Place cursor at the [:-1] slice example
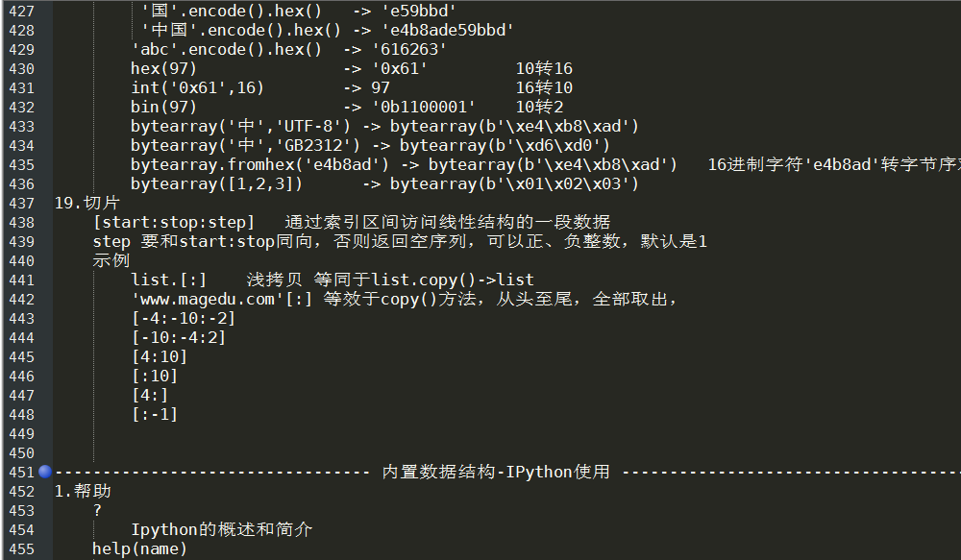Image resolution: width=961 pixels, height=560 pixels. coord(155,414)
